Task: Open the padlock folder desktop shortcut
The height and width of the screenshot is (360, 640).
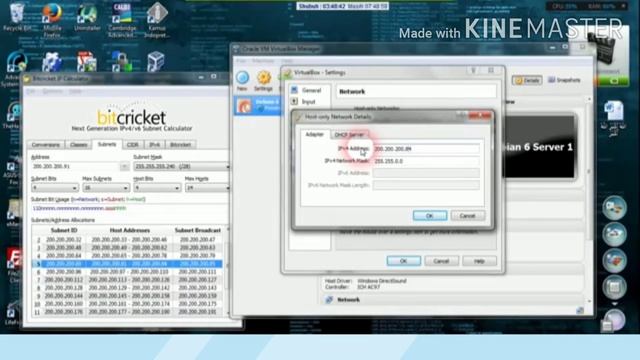Action: click(x=121, y=62)
